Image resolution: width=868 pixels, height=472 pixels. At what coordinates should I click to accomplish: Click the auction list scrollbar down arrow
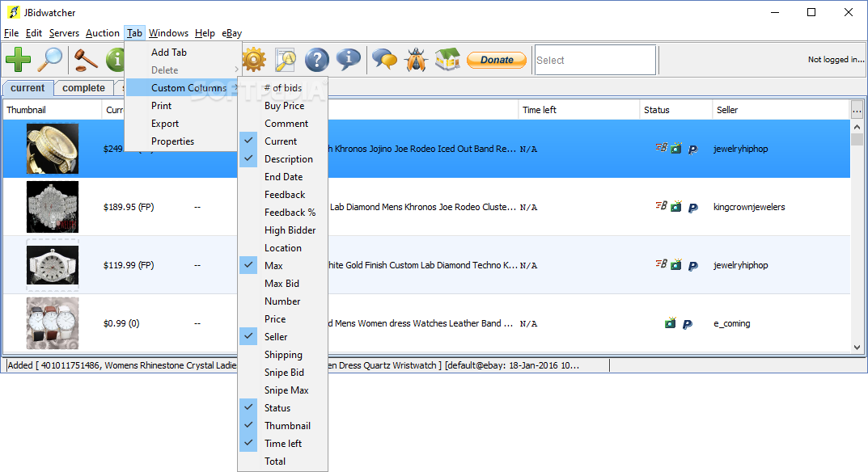pos(857,348)
